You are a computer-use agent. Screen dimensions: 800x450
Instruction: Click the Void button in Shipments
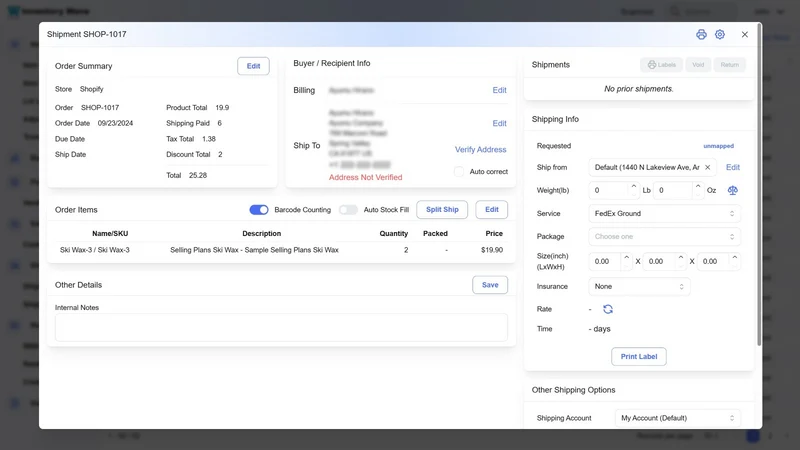coord(698,65)
